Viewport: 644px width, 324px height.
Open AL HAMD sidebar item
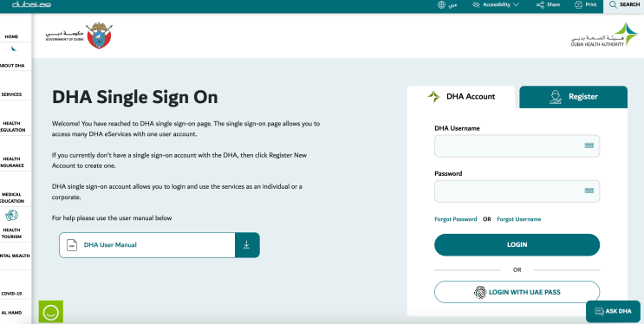(11, 313)
